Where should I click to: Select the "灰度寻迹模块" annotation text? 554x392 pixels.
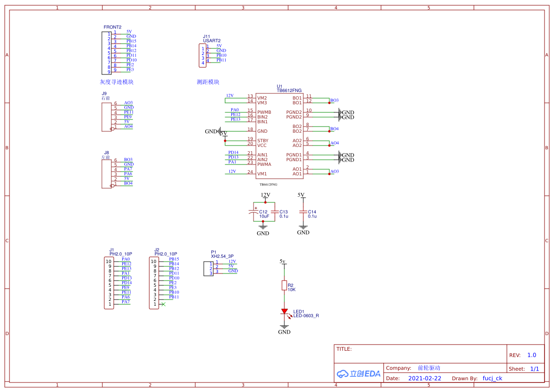(117, 82)
